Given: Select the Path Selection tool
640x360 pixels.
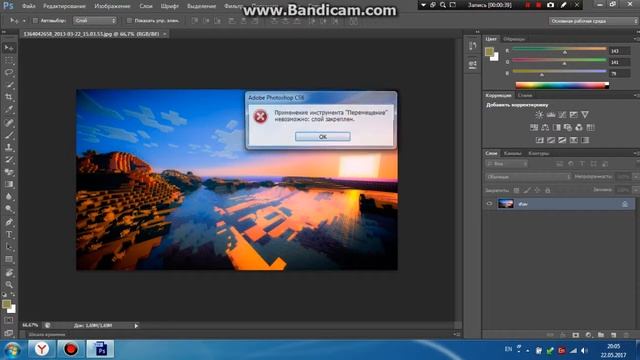Looking at the screenshot, I should 9,247.
